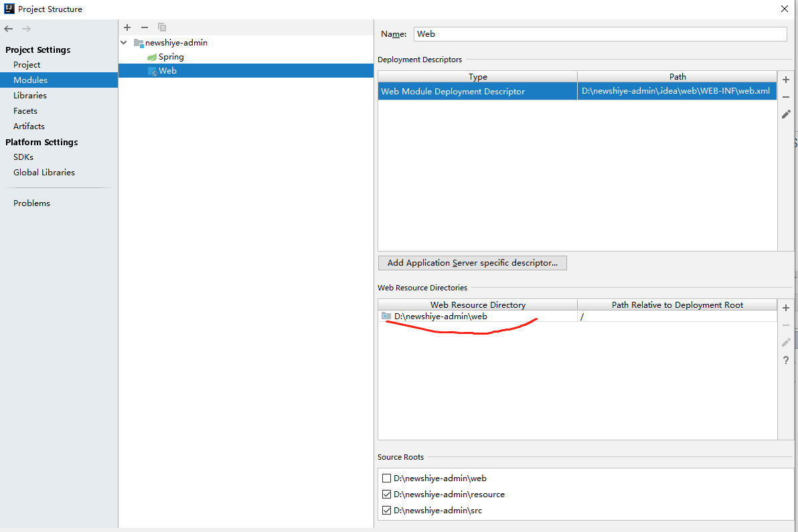This screenshot has height=532, width=798.
Task: Open the Libraries settings
Action: [x=30, y=96]
